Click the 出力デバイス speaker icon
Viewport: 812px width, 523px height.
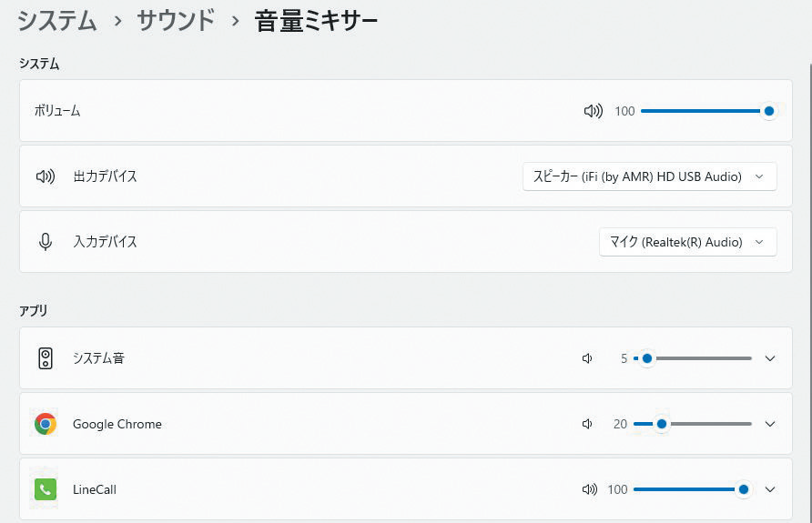[46, 176]
